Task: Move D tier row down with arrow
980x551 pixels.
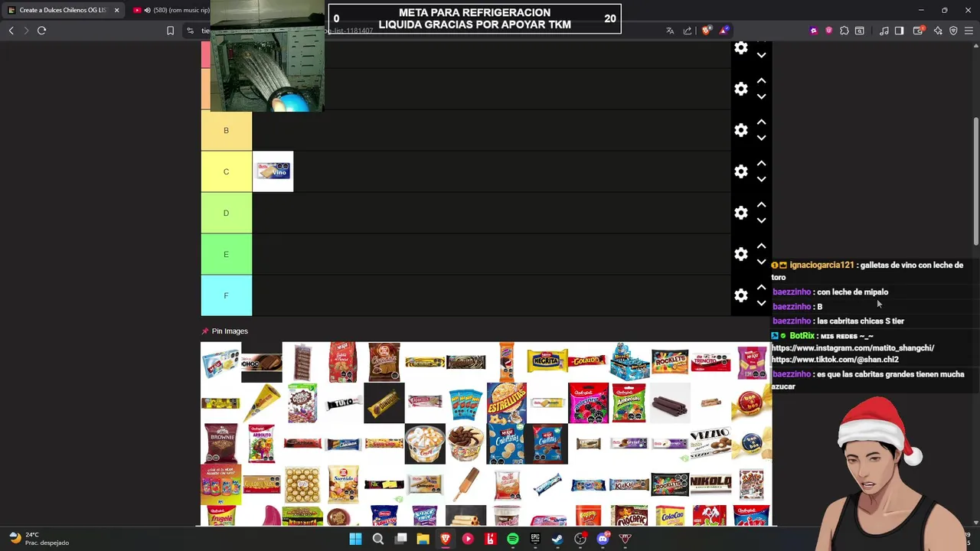Action: coord(761,220)
